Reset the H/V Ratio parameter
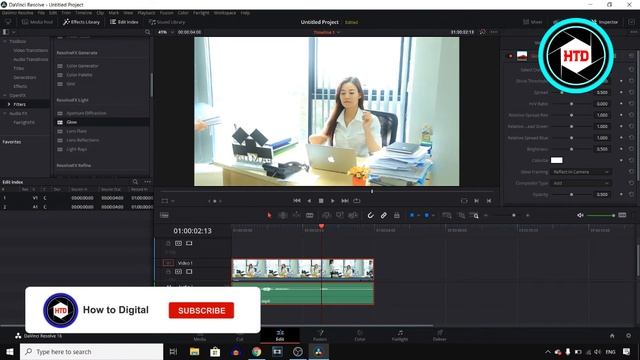 coord(631,104)
